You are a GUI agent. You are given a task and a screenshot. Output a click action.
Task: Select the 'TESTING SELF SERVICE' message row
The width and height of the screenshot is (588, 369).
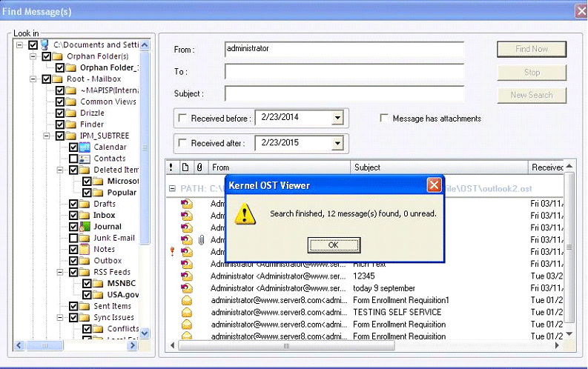click(365, 313)
